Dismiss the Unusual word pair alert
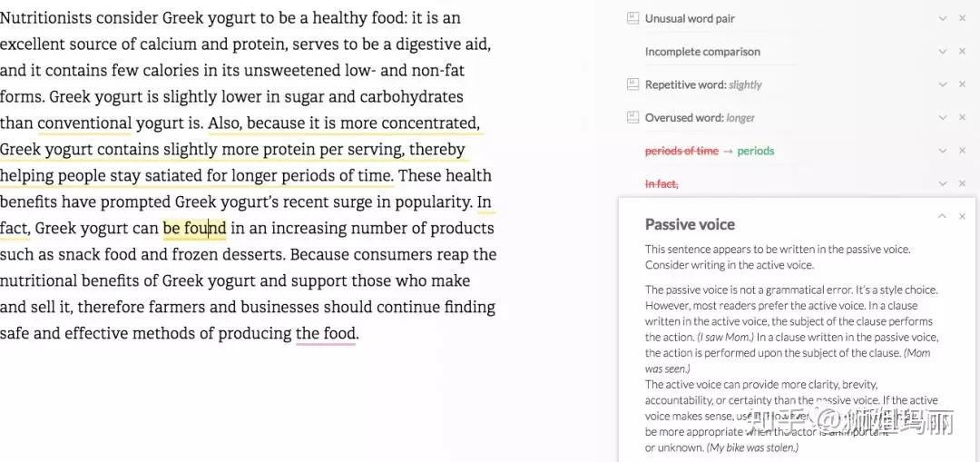Image resolution: width=980 pixels, height=462 pixels. (962, 18)
